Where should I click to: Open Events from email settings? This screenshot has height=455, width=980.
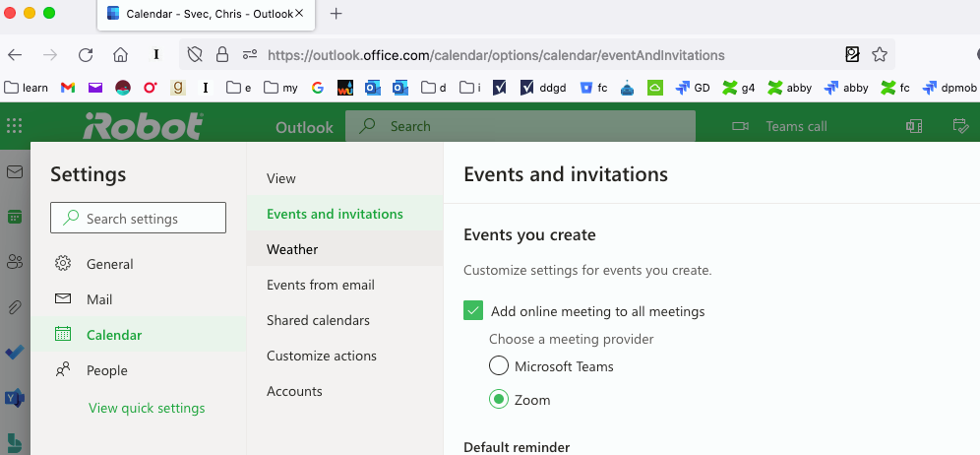(x=345, y=285)
